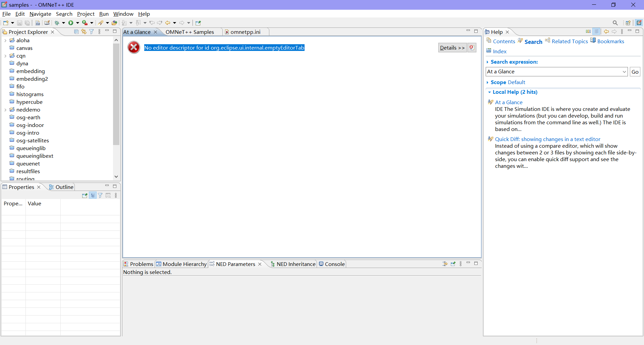
Task: Click the yellow Back navigation arrow in main toolbar
Action: pos(168,23)
